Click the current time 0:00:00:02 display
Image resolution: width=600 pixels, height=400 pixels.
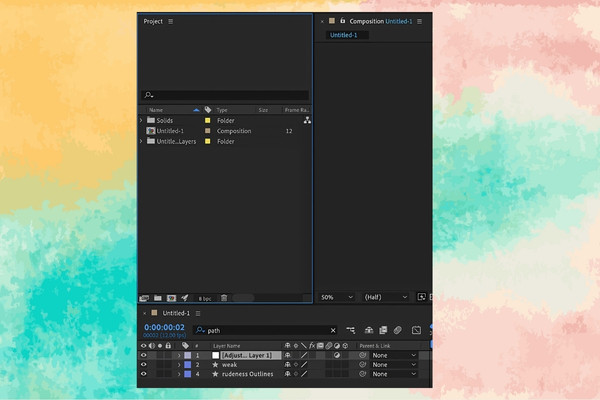[164, 327]
